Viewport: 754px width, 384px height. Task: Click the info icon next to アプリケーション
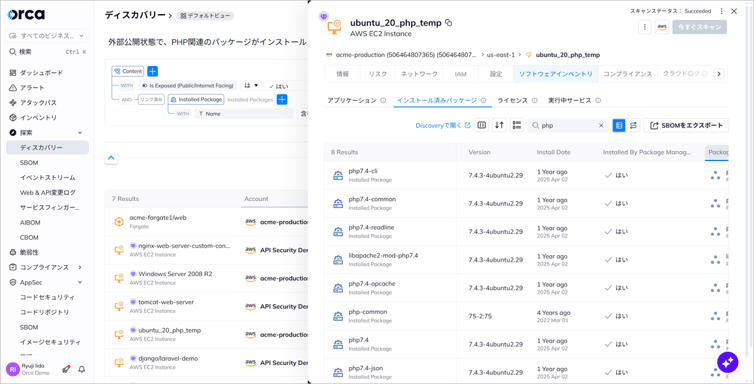[383, 100]
